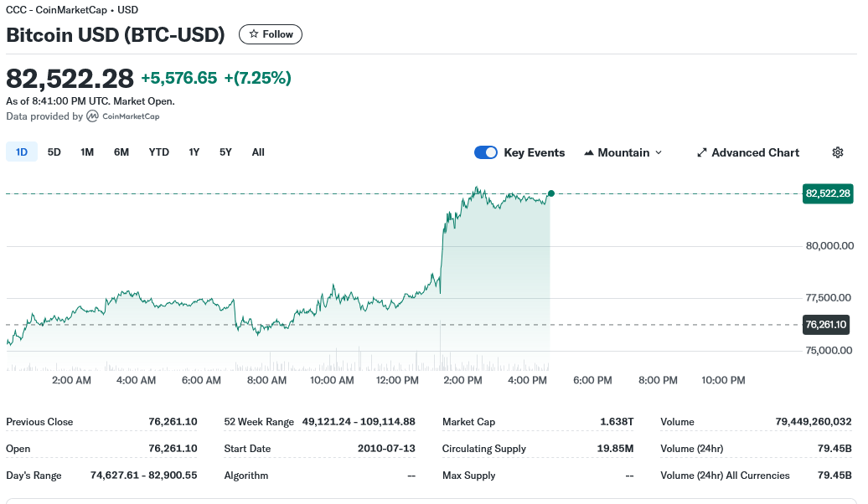Click the CoinMarketCap logo icon
Screen dimensions: 868x504
(92, 116)
